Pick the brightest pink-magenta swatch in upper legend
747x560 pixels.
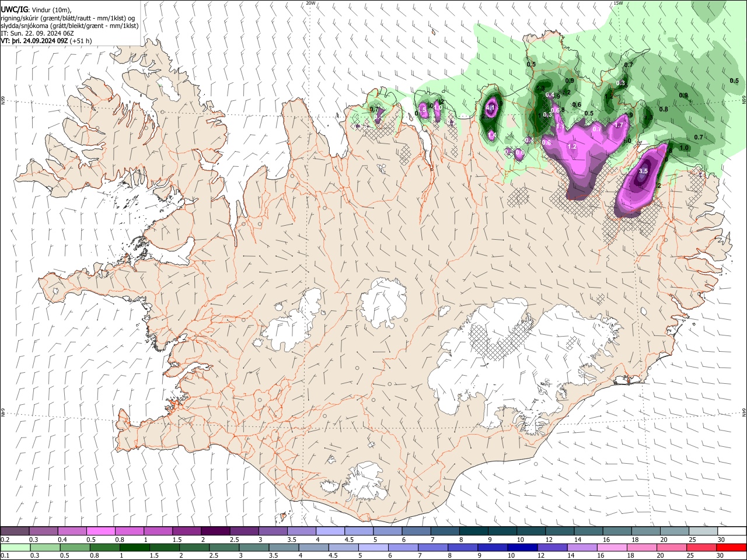[101, 531]
